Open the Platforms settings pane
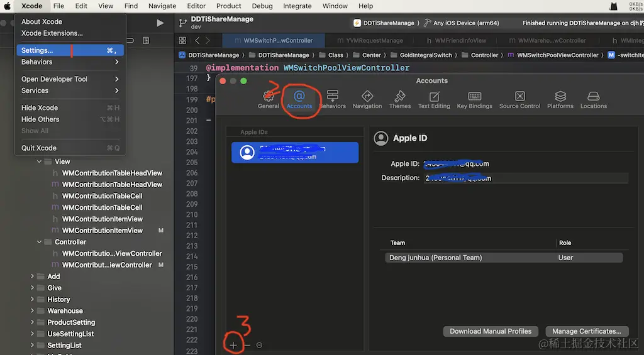 click(560, 99)
